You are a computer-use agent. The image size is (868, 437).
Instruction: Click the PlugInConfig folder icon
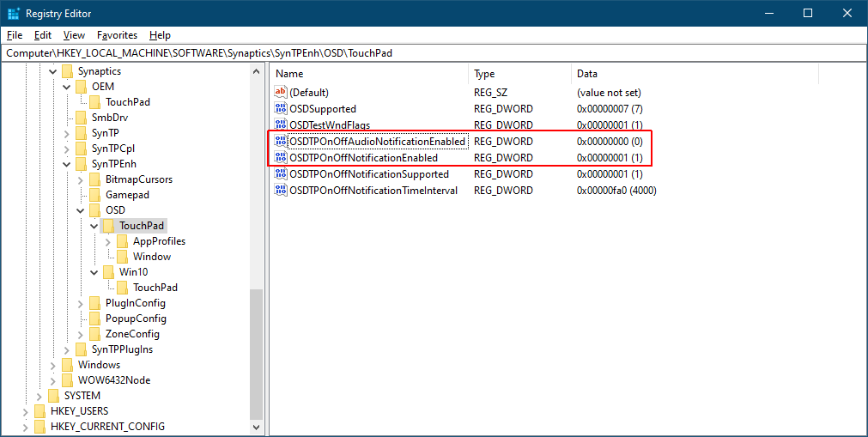tap(95, 303)
